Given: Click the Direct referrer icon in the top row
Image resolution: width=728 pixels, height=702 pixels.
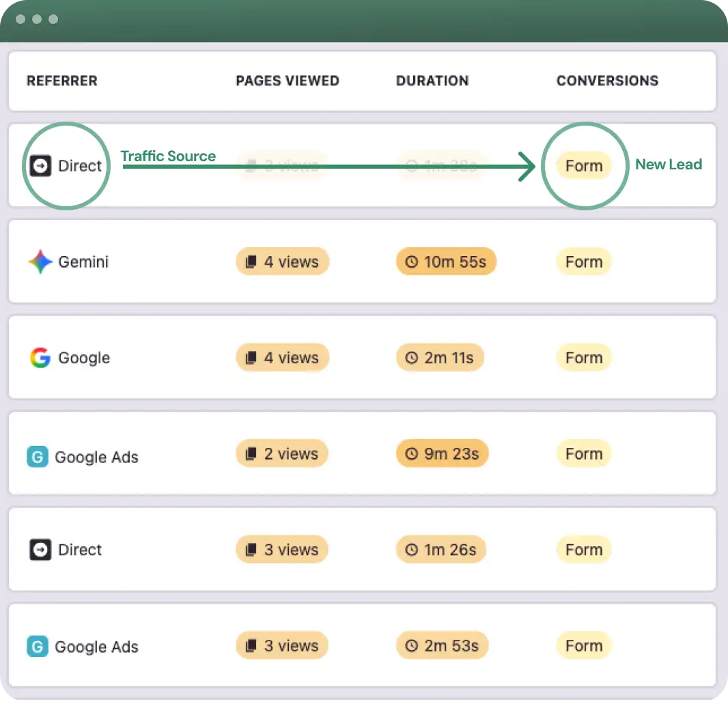Looking at the screenshot, I should 40,166.
